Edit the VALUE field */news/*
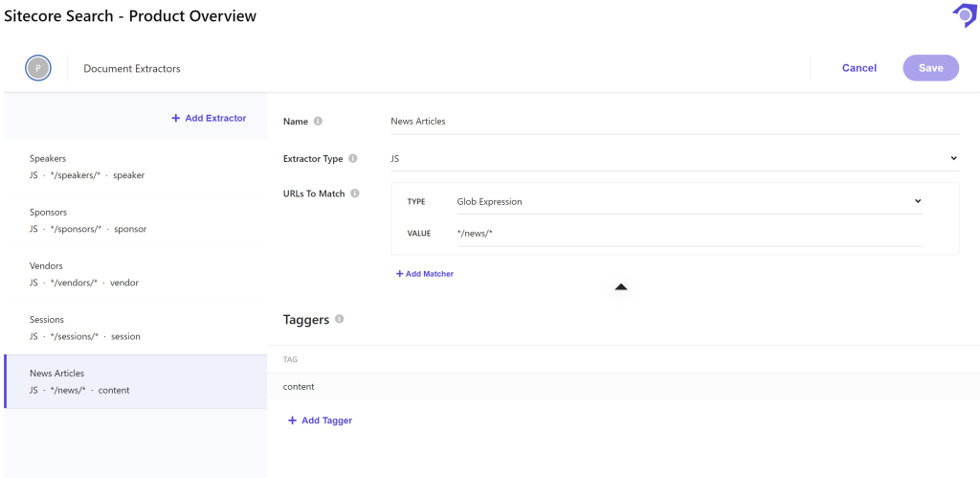The height and width of the screenshot is (478, 980). (x=690, y=234)
